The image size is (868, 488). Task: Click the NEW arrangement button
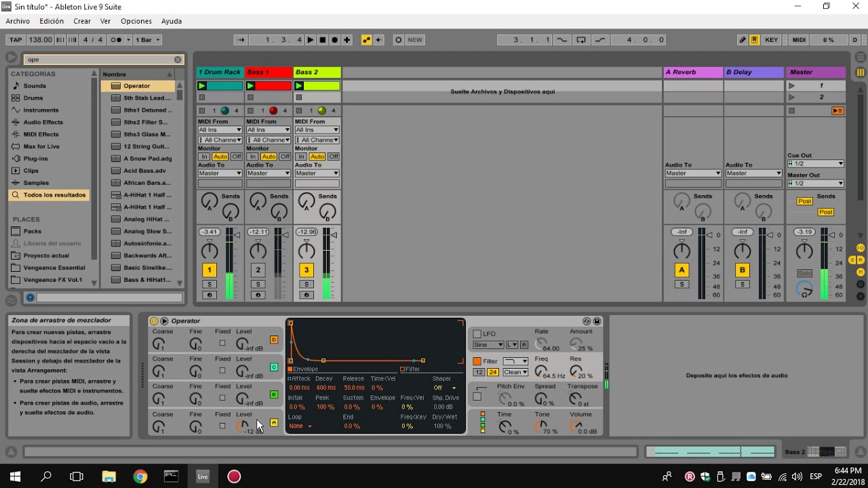tap(415, 40)
